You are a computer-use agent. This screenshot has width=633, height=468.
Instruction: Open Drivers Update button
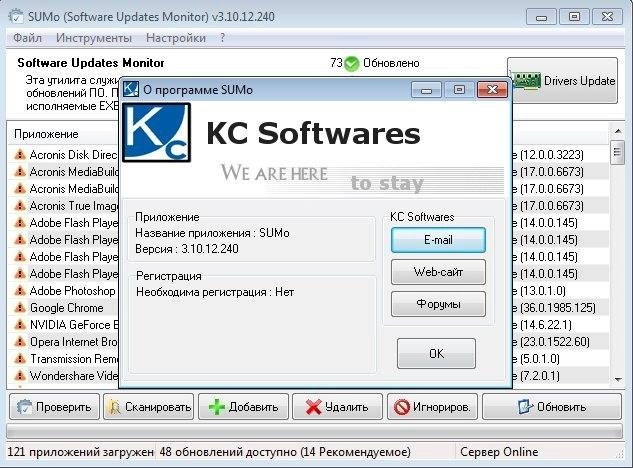(x=562, y=80)
